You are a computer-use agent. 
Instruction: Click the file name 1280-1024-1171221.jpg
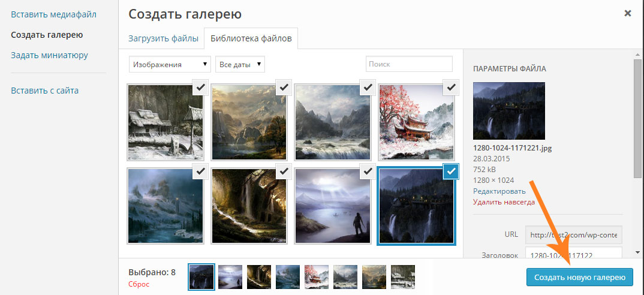(x=513, y=148)
